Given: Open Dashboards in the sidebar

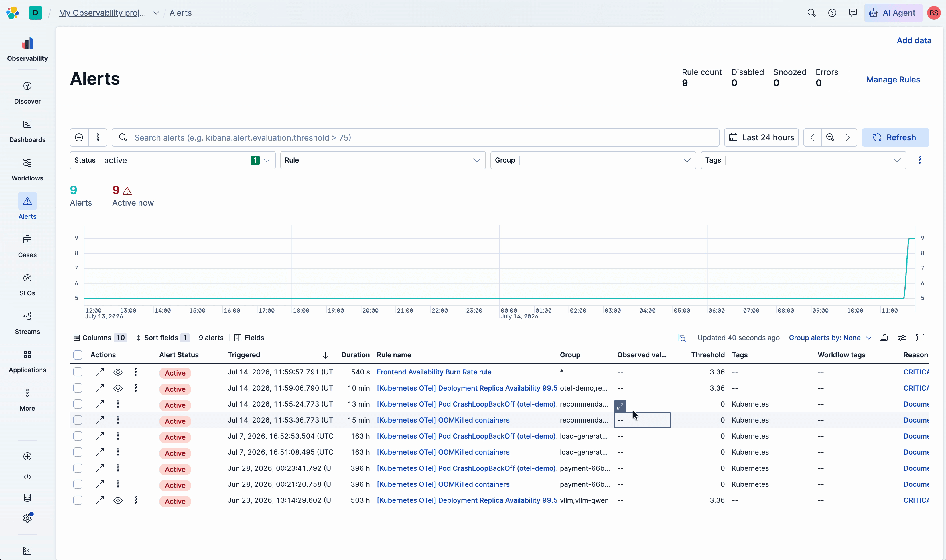Looking at the screenshot, I should coord(27,131).
